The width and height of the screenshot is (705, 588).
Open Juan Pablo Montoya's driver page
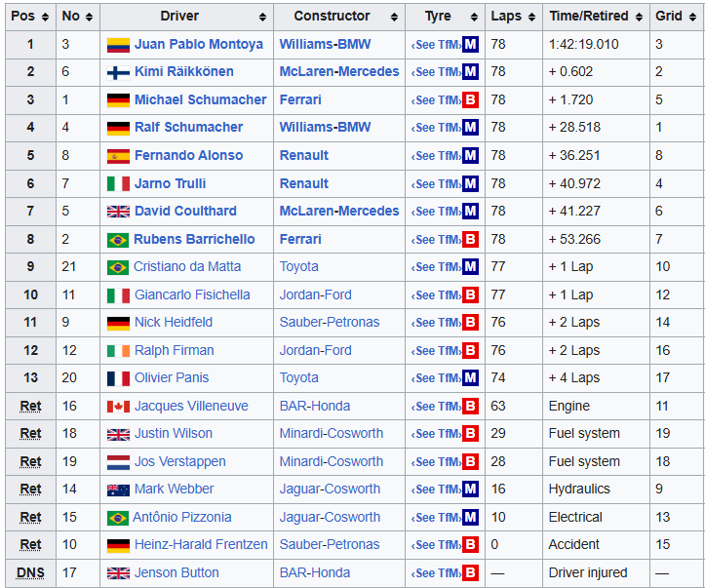(x=199, y=45)
